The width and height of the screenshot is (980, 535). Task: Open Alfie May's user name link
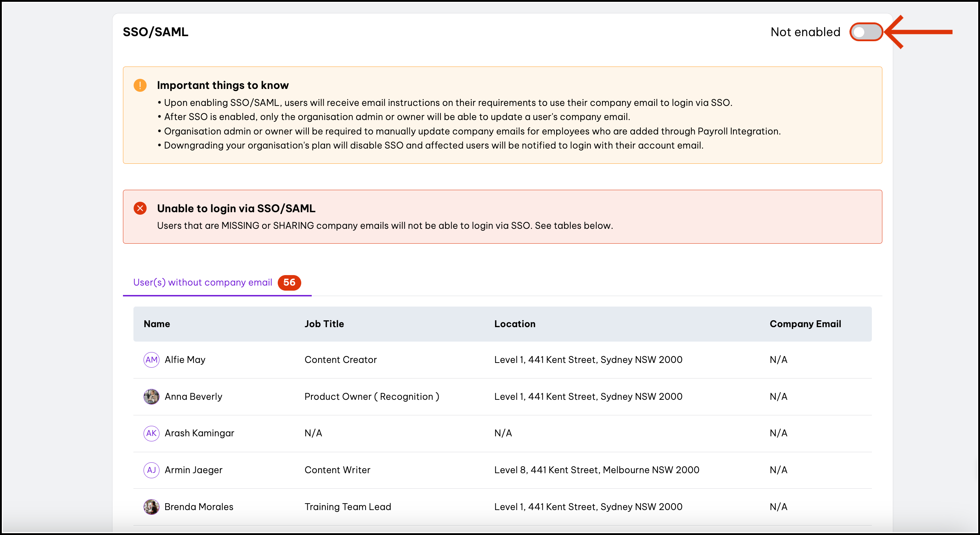[185, 360]
